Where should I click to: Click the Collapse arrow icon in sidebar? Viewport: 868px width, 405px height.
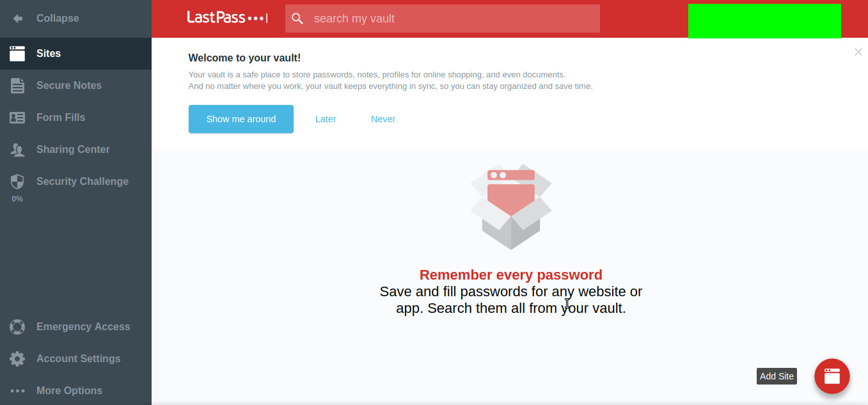pyautogui.click(x=17, y=19)
